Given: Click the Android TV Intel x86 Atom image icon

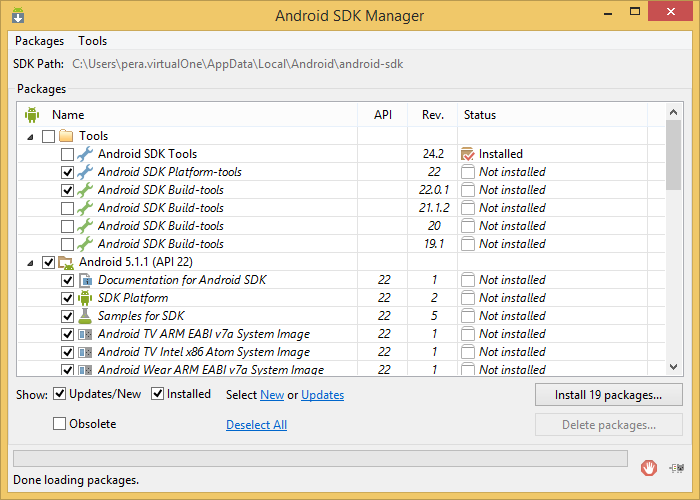Looking at the screenshot, I should point(85,352).
